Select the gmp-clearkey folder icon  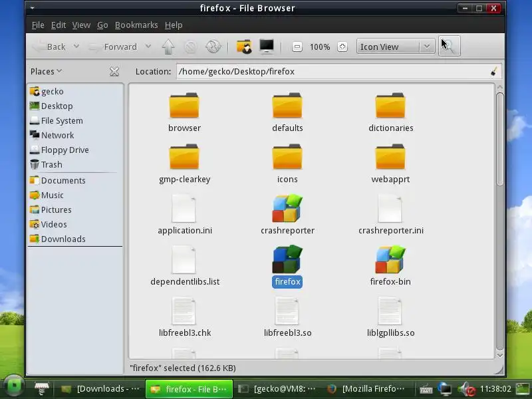point(184,157)
